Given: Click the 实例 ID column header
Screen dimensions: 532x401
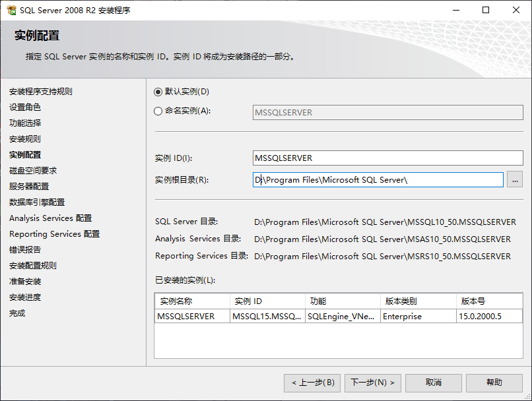Looking at the screenshot, I should tap(268, 301).
